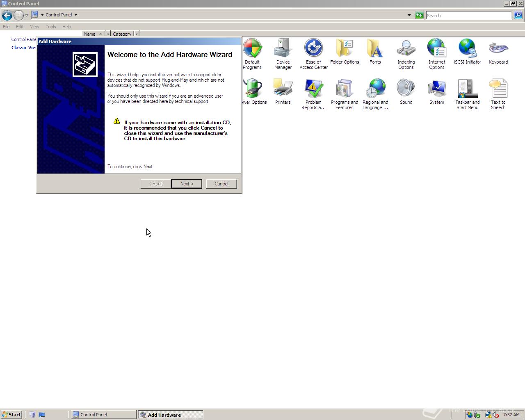The width and height of the screenshot is (525, 420).
Task: Open the Tools menu
Action: (51, 27)
